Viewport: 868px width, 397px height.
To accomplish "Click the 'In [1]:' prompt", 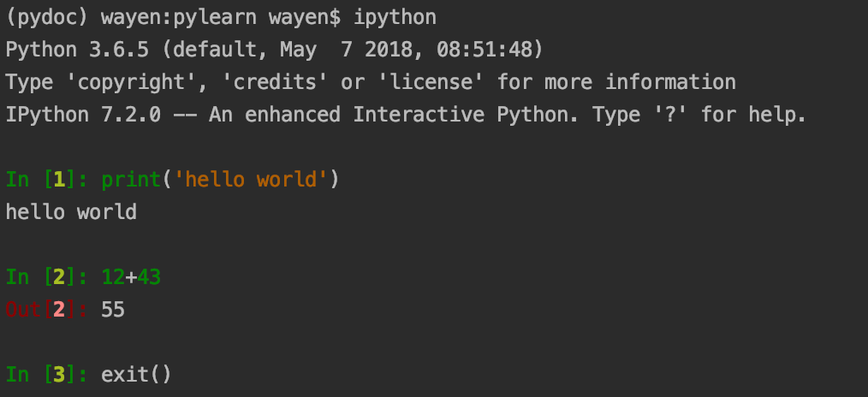I will [x=46, y=181].
